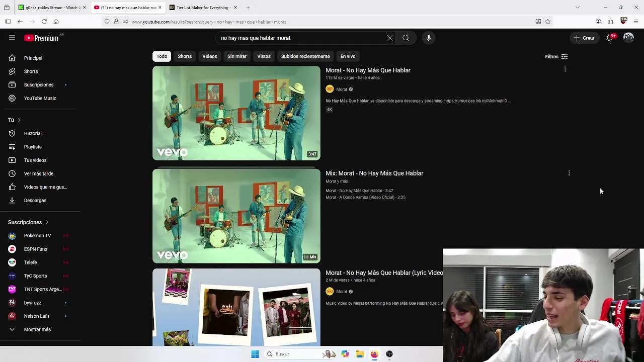Select the Todo filter chip
644x362 pixels.
pos(162,56)
